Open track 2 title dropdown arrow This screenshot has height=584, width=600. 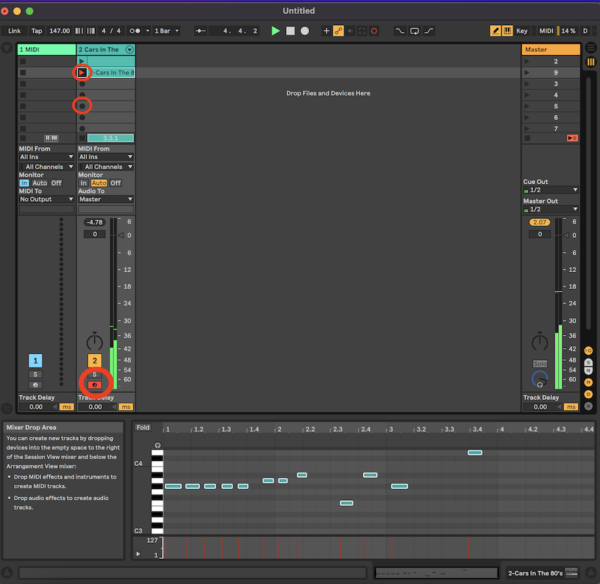[130, 49]
